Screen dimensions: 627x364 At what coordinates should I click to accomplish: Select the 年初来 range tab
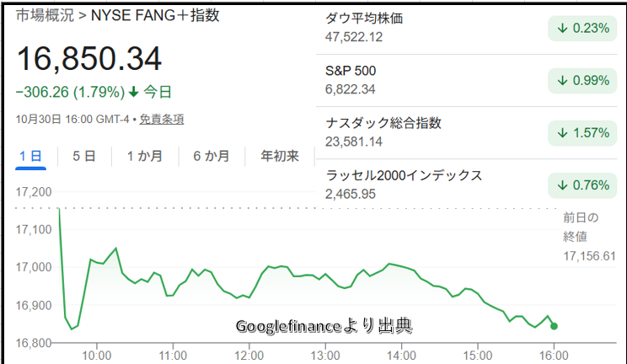tap(280, 156)
